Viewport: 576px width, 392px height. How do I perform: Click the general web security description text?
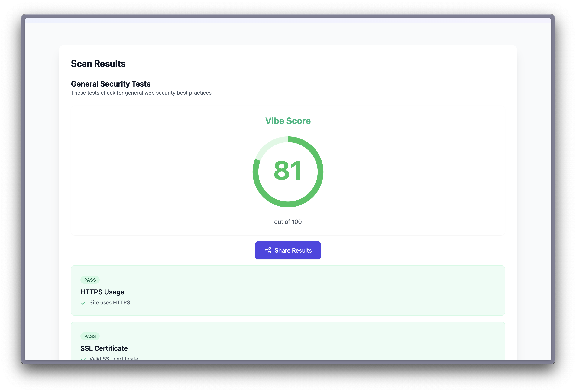(x=141, y=93)
